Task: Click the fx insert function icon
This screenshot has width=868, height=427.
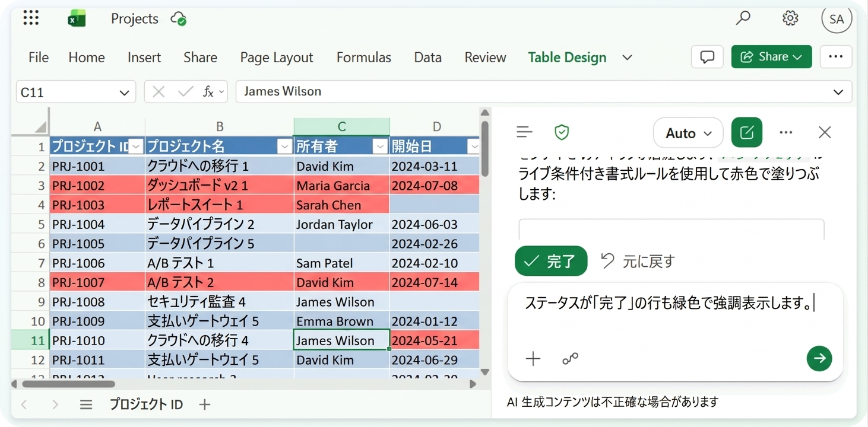Action: [208, 92]
